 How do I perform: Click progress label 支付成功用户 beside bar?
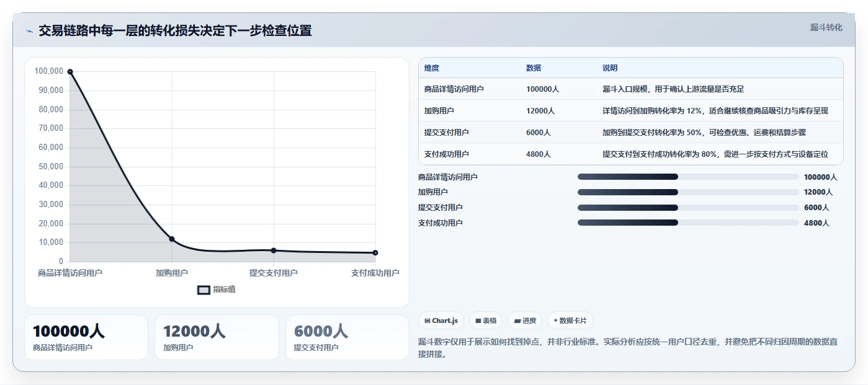(441, 223)
